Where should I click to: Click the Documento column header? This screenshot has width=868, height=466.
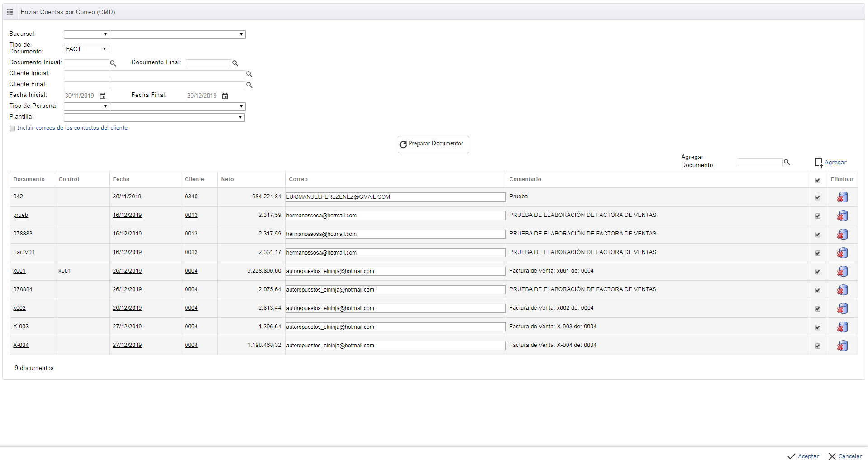click(29, 179)
